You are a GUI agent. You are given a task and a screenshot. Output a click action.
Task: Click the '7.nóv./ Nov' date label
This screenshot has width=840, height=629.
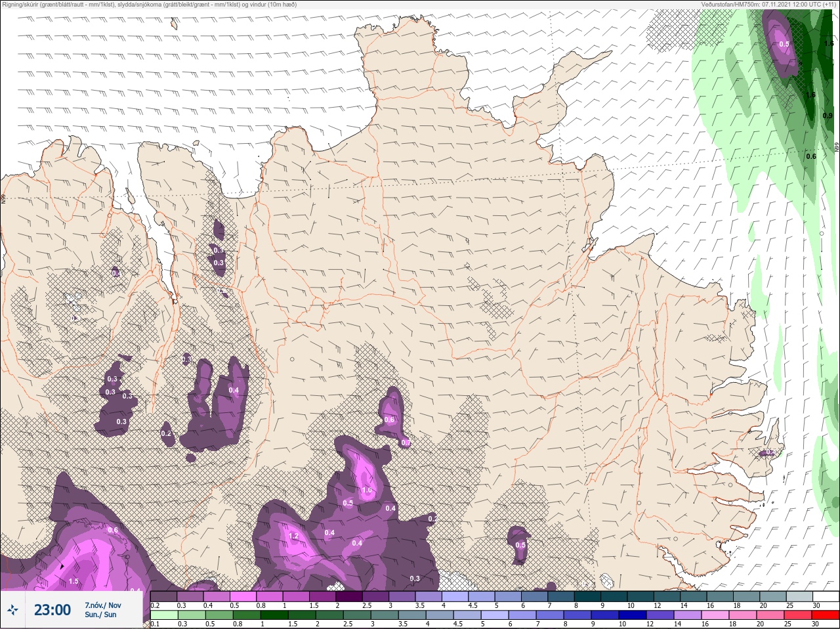pyautogui.click(x=103, y=605)
